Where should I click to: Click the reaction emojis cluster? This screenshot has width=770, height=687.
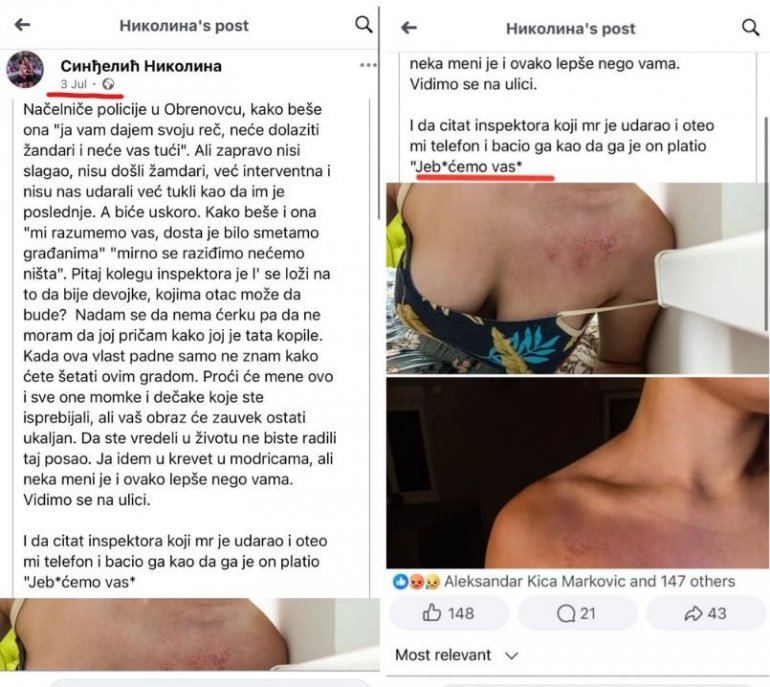[416, 582]
